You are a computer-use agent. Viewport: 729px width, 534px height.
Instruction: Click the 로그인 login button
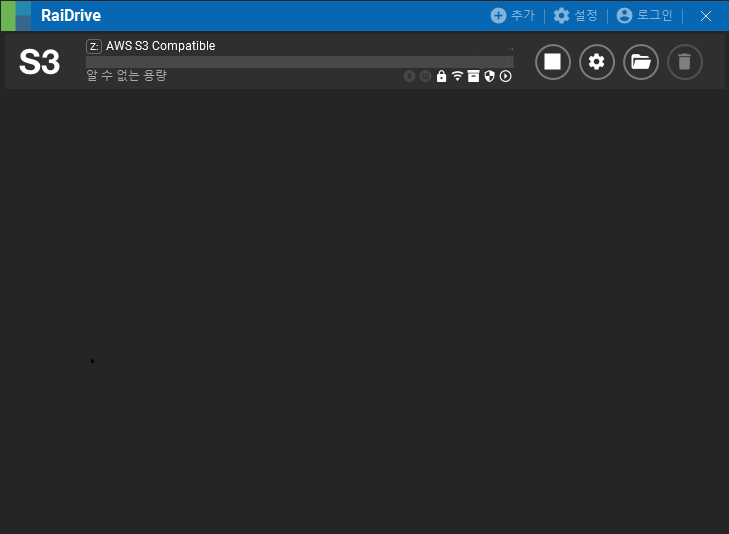(644, 15)
